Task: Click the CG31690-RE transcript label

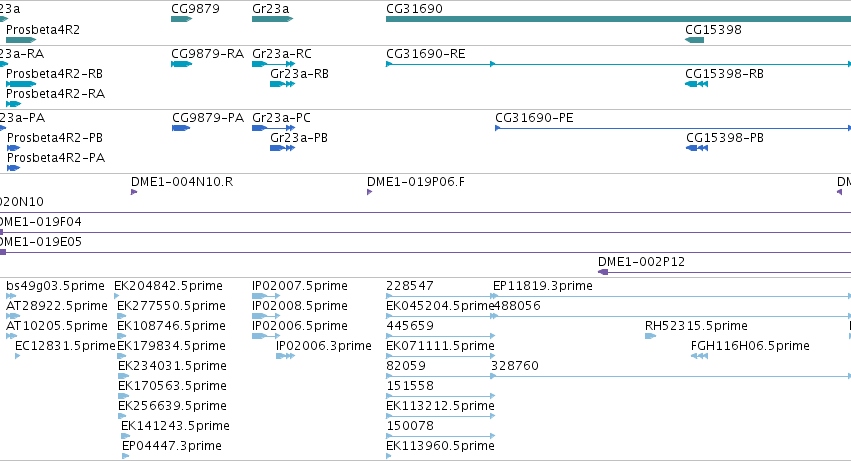Action: point(426,54)
